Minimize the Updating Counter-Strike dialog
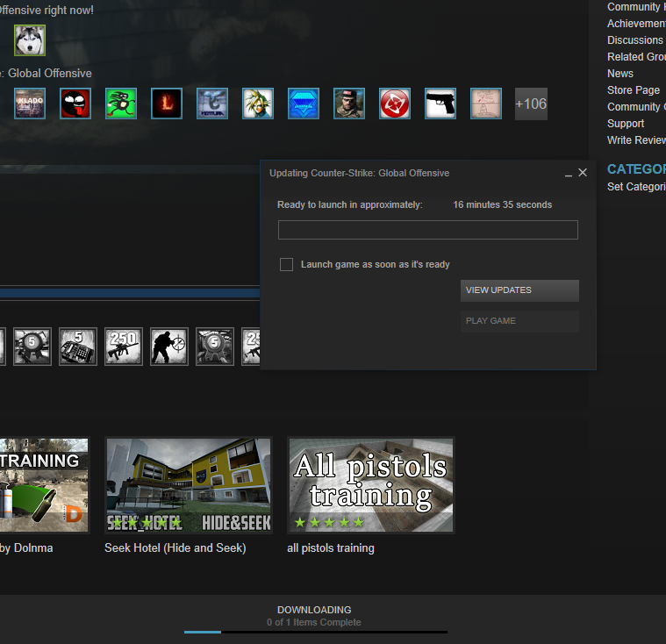The height and width of the screenshot is (644, 666). click(x=569, y=174)
